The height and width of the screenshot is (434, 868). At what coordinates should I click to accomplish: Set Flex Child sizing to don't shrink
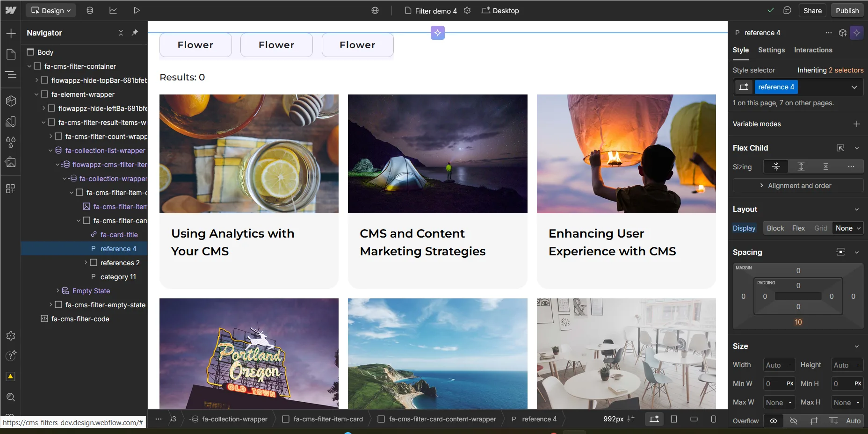tap(826, 166)
